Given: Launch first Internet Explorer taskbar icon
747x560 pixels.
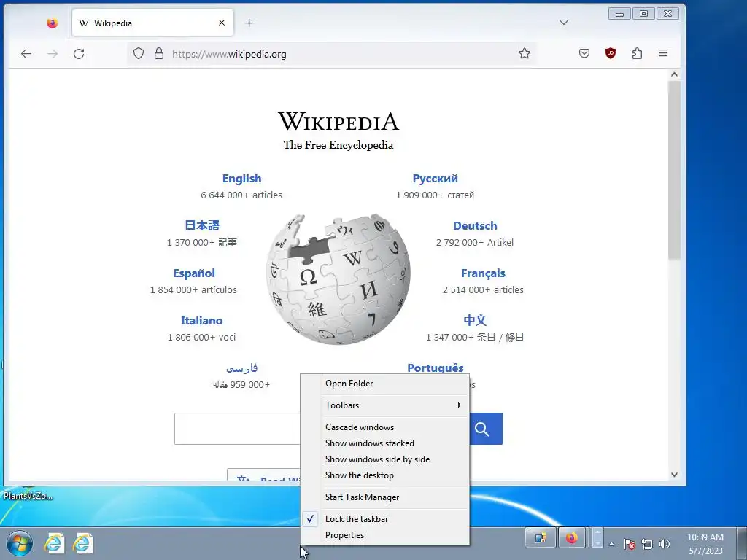Looking at the screenshot, I should point(54,543).
